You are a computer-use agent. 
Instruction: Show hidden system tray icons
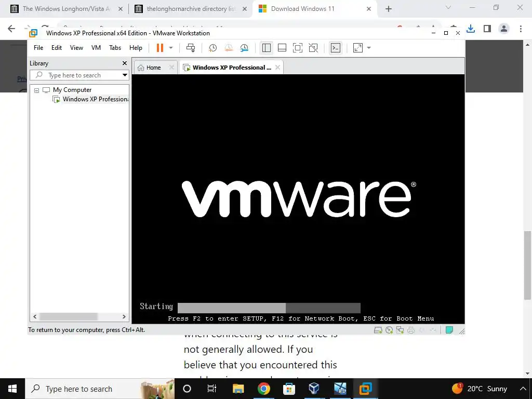(523, 389)
